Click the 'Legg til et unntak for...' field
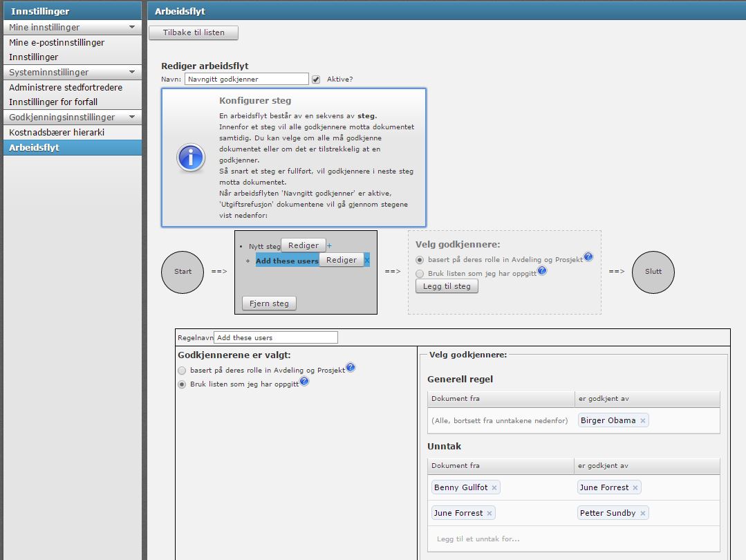This screenshot has height=560, width=746. click(x=478, y=539)
